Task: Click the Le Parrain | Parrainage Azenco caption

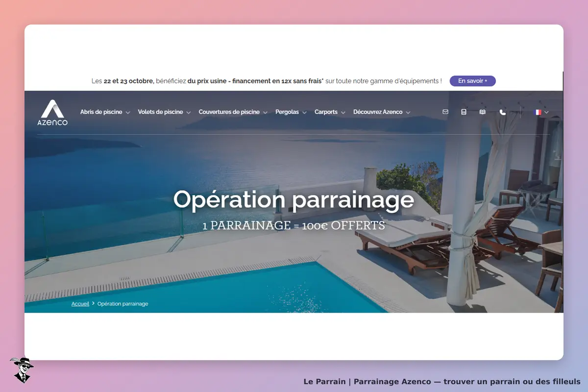Action: [x=442, y=381]
